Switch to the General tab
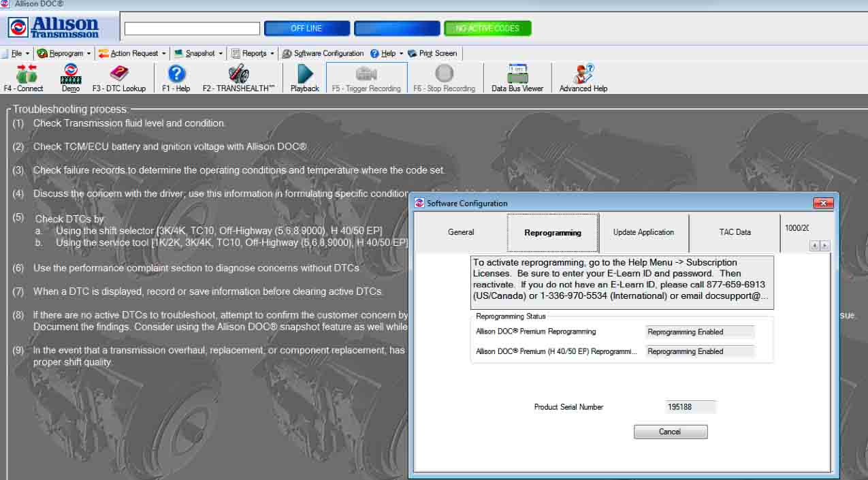Viewport: 868px width, 480px height. click(461, 232)
